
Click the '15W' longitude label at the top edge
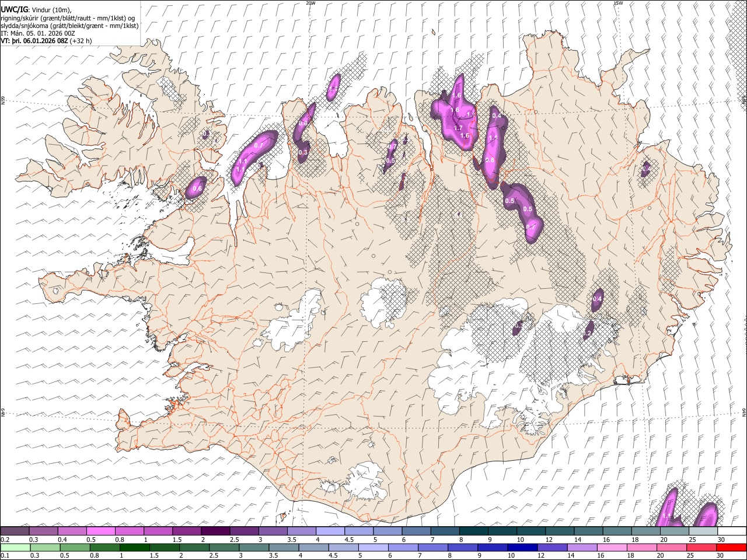coord(618,3)
